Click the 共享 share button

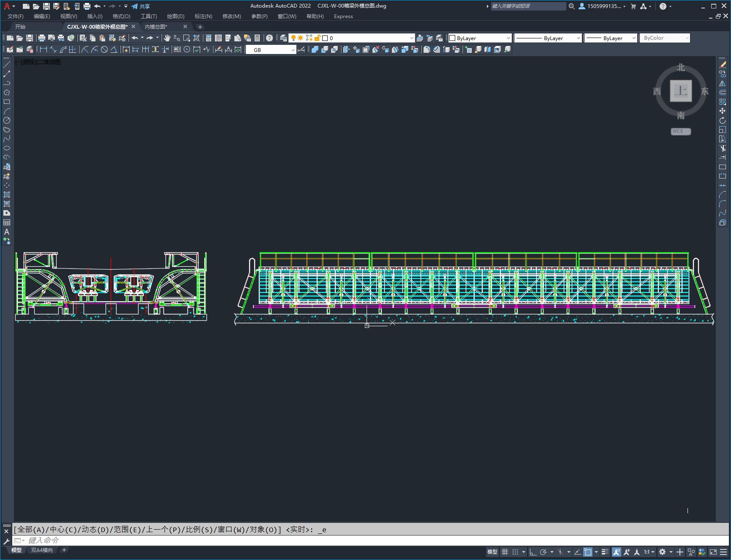(x=141, y=6)
